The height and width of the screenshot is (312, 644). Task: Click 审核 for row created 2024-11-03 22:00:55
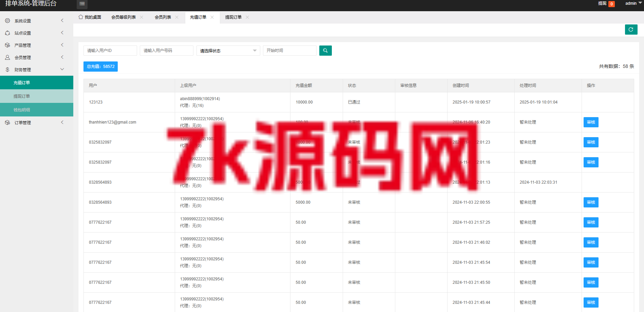tap(591, 202)
